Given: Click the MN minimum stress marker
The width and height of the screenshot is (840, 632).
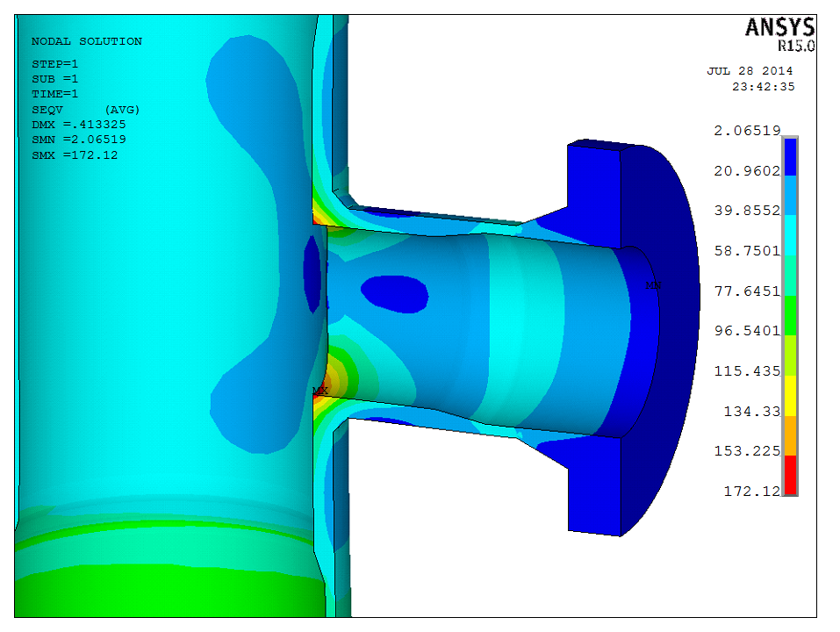Looking at the screenshot, I should pos(653,285).
